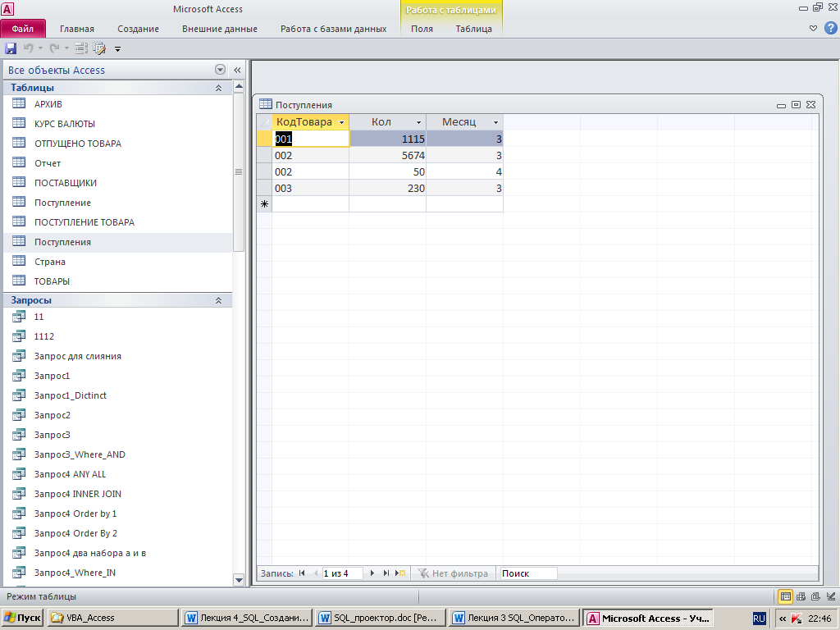Open the customize quick access toolbar arrow
Viewport: 840px width, 630px height.
(117, 48)
